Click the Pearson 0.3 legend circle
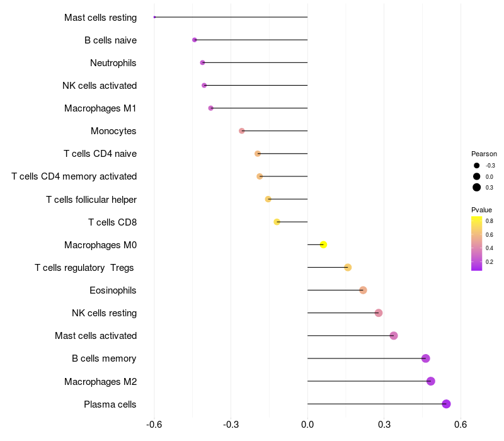Viewport: 504px width, 441px height. click(477, 187)
